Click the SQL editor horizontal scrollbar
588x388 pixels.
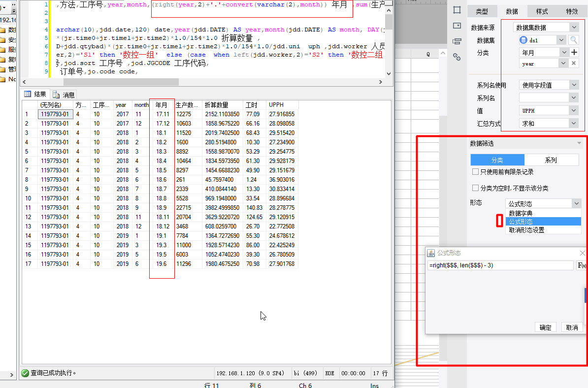point(121,82)
